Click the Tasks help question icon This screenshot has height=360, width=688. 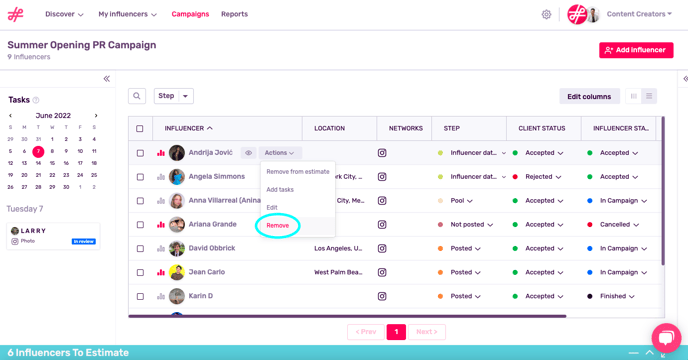point(36,100)
